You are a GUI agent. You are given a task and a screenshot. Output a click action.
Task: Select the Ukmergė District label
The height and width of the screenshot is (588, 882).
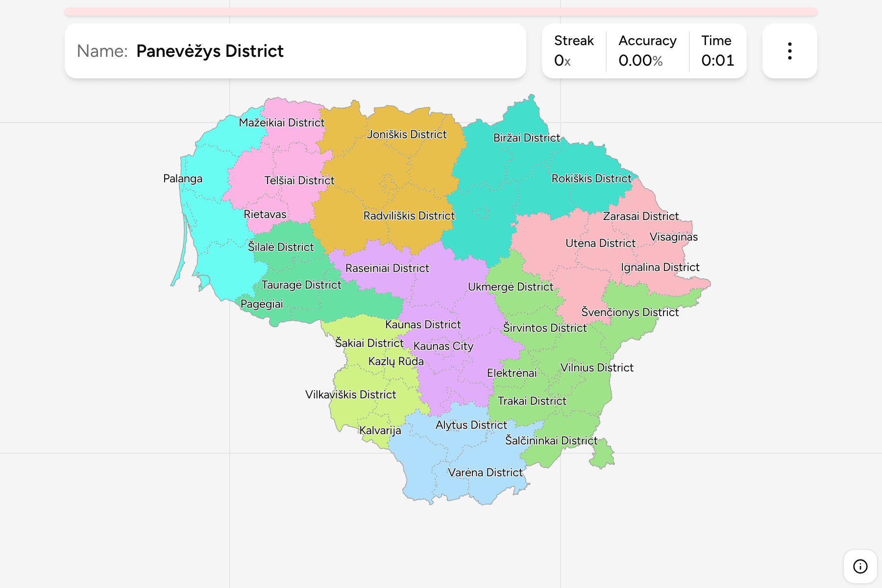[x=511, y=287]
